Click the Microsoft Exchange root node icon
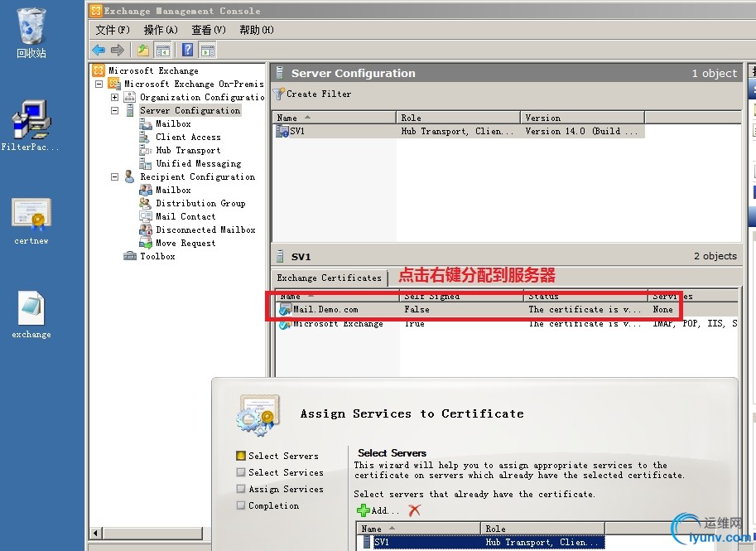756x551 pixels. pyautogui.click(x=99, y=70)
